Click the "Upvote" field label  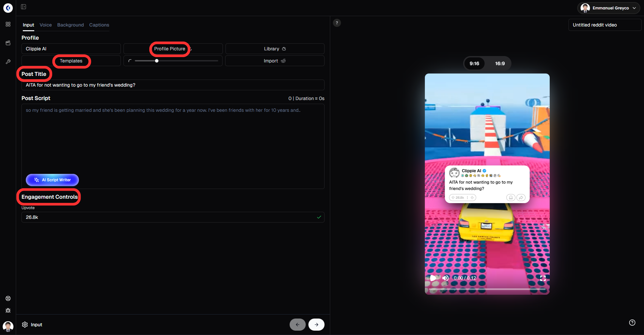coord(28,208)
